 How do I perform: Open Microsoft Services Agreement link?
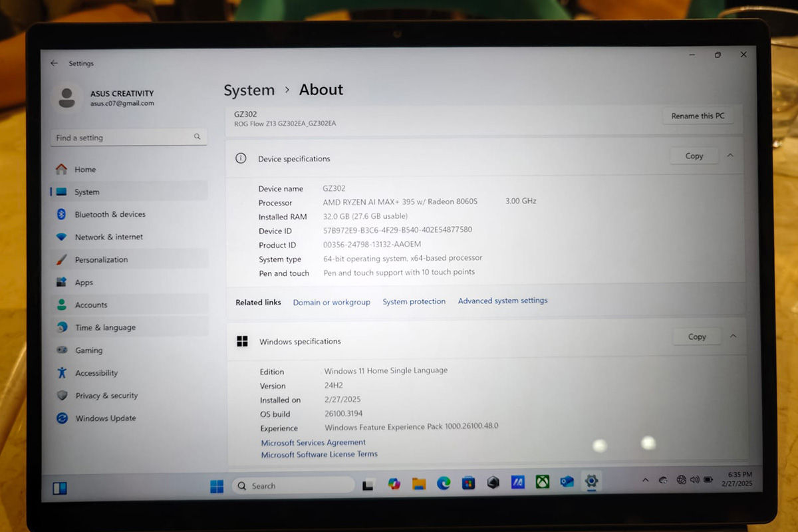tap(313, 442)
